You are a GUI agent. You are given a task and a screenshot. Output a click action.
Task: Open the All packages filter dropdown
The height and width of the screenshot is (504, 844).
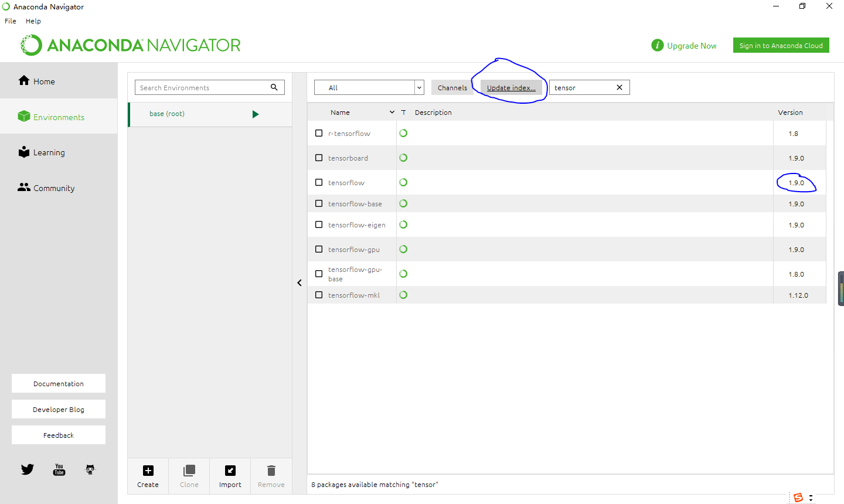pyautogui.click(x=369, y=87)
